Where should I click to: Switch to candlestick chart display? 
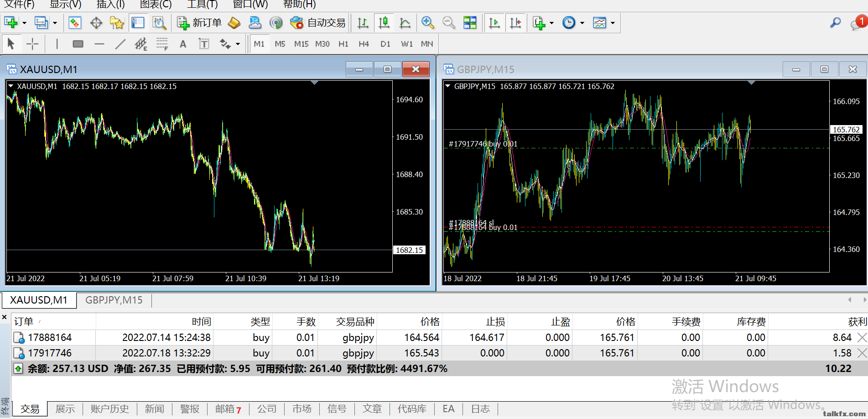pos(384,22)
